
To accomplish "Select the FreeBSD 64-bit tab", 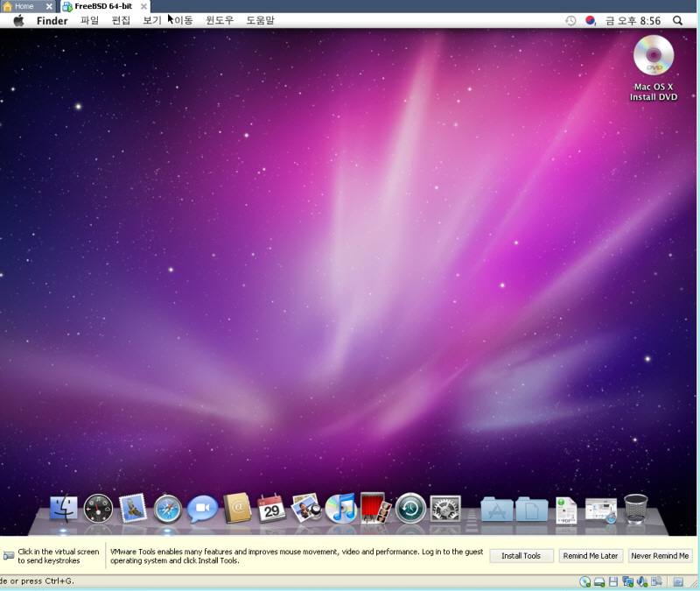I will (x=105, y=6).
